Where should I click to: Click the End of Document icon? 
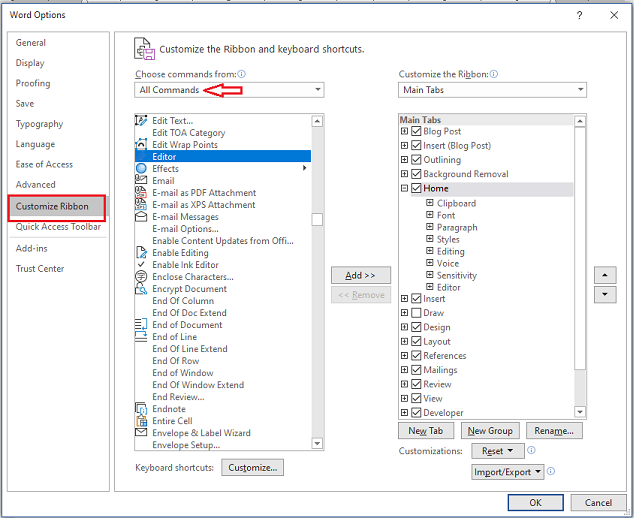(141, 325)
